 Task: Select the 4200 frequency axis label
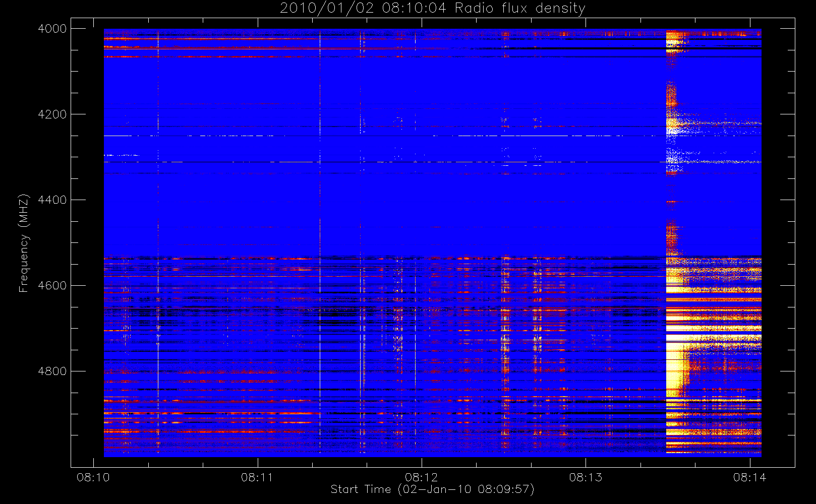click(52, 114)
